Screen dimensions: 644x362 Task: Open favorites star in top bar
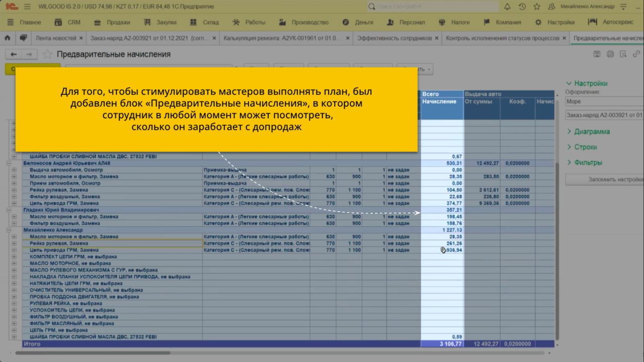point(537,7)
